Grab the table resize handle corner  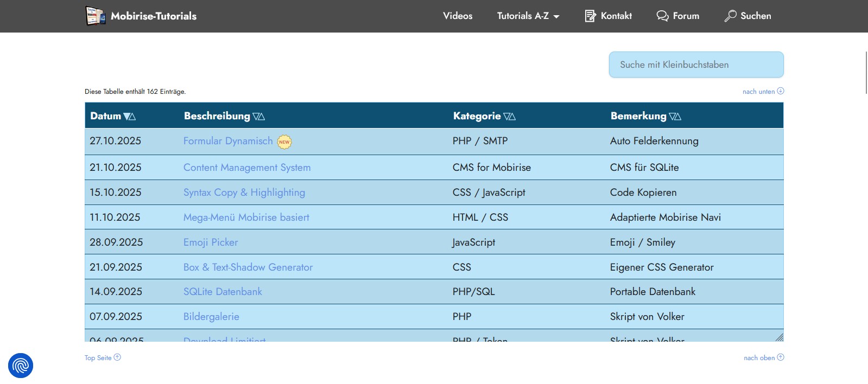click(x=779, y=337)
